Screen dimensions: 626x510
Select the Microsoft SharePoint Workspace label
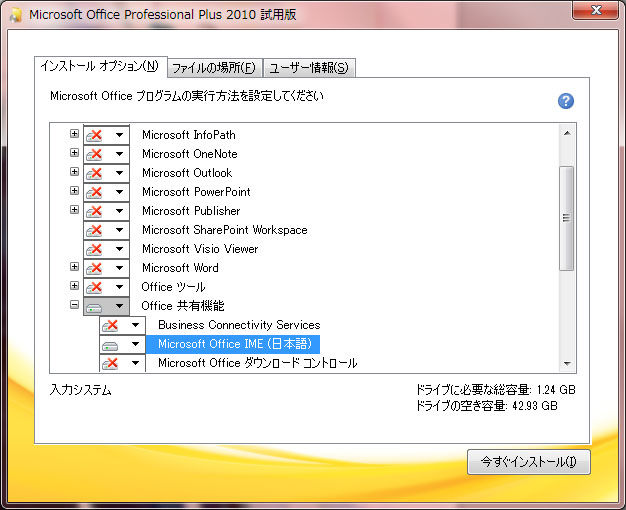tap(225, 230)
